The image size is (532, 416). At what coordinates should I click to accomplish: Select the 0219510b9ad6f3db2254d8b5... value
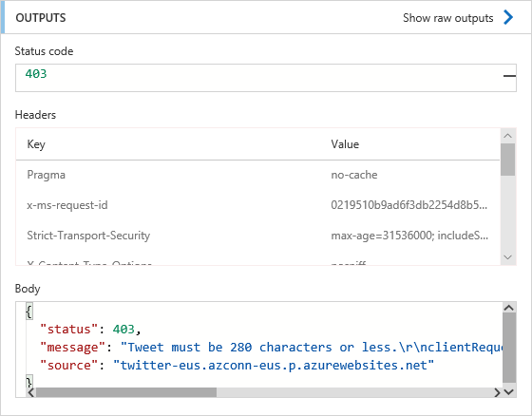click(409, 205)
